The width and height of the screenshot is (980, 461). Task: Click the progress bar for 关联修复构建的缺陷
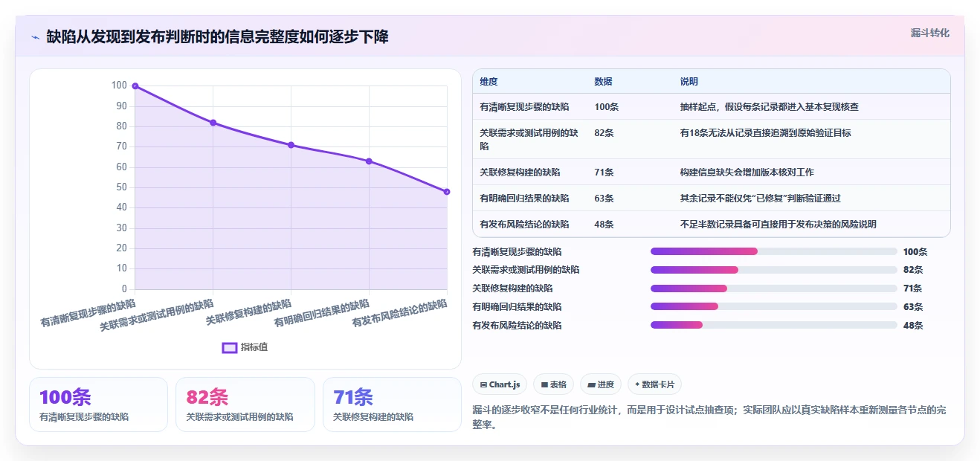(774, 288)
